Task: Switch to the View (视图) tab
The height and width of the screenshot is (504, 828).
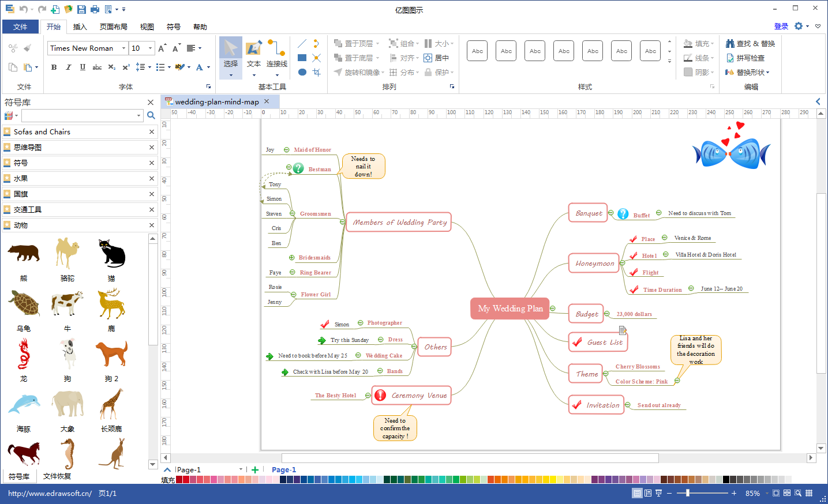Action: (147, 27)
